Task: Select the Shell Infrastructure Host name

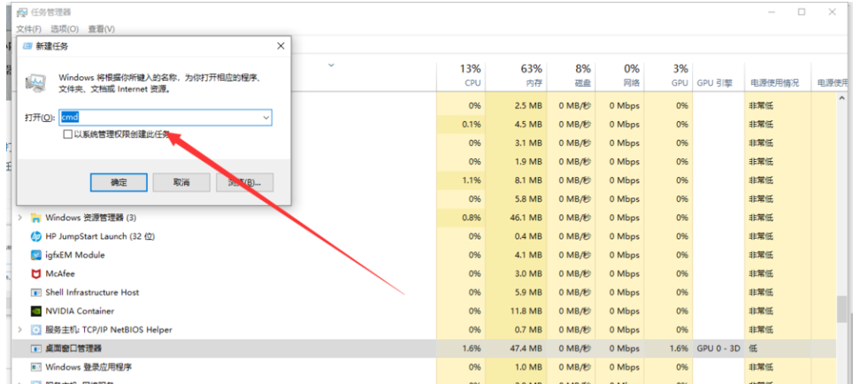Action: [x=92, y=292]
